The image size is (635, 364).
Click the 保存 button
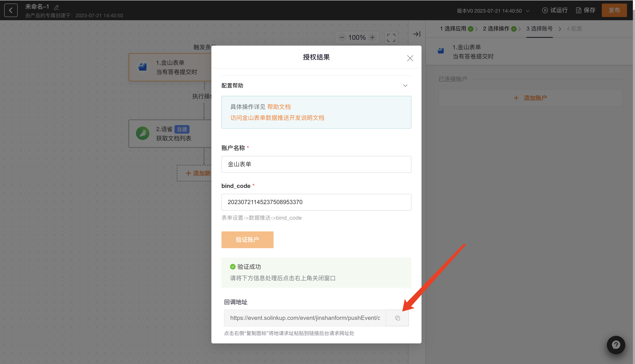pyautogui.click(x=586, y=10)
